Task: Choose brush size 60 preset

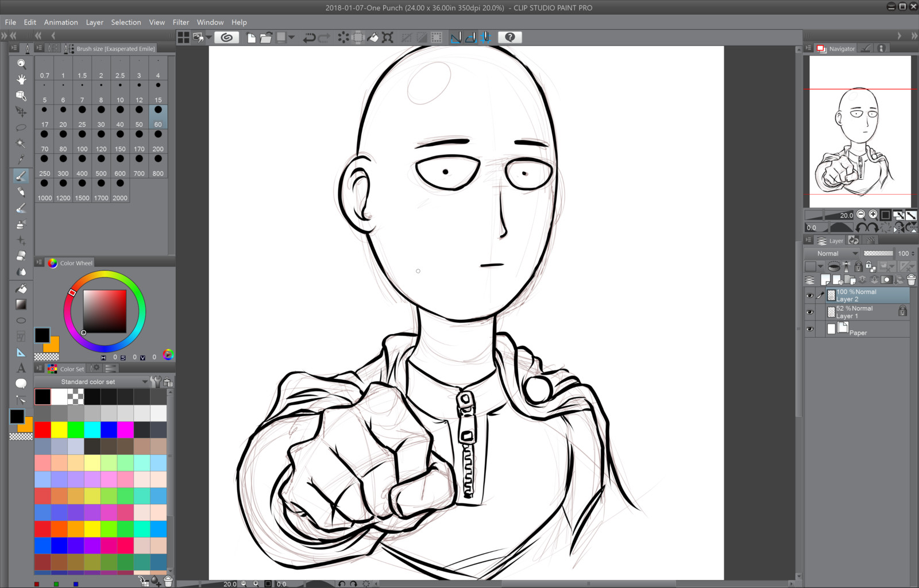Action: coord(158,117)
